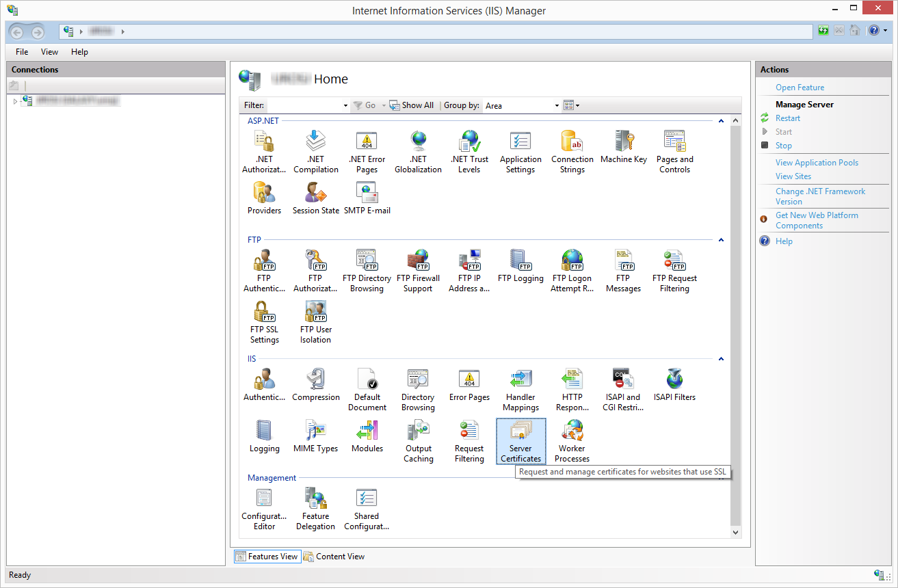Expand the server node in Connections tree
Viewport: 898px width, 588px height.
15,101
